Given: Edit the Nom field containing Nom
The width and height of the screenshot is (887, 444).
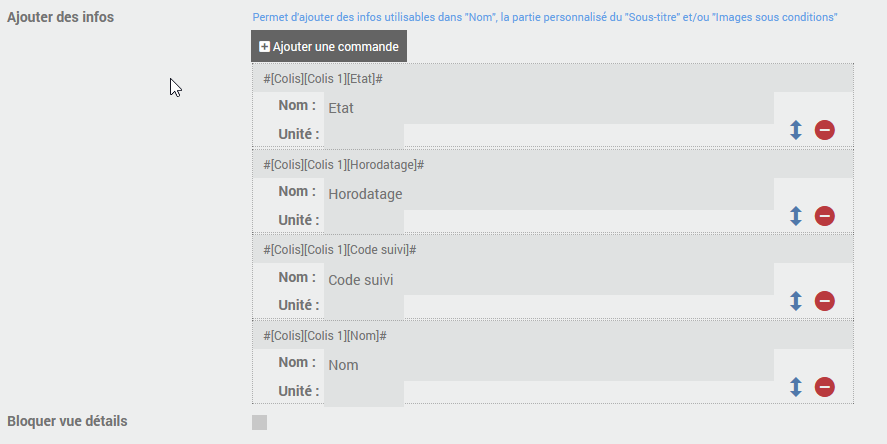Looking at the screenshot, I should (548, 365).
